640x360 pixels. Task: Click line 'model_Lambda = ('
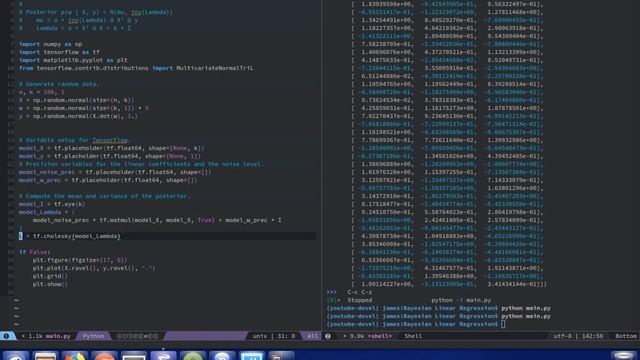[x=47, y=212]
